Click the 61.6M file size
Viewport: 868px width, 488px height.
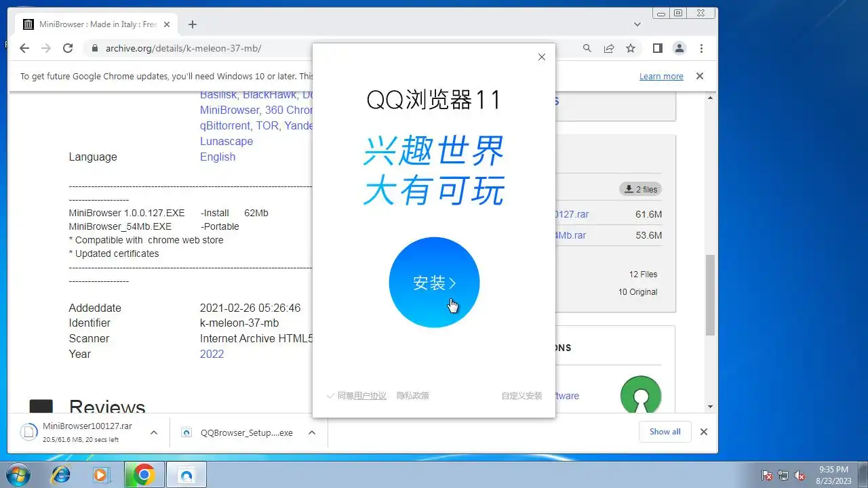pyautogui.click(x=648, y=214)
